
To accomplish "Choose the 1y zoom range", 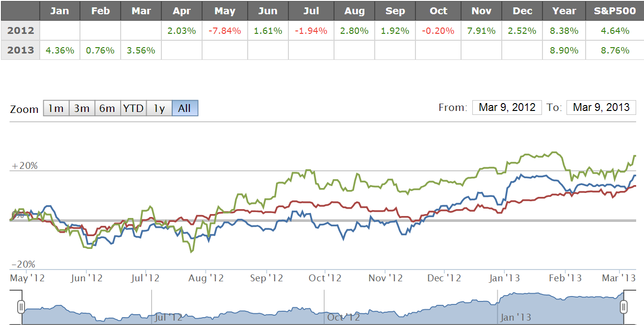I will tap(159, 108).
